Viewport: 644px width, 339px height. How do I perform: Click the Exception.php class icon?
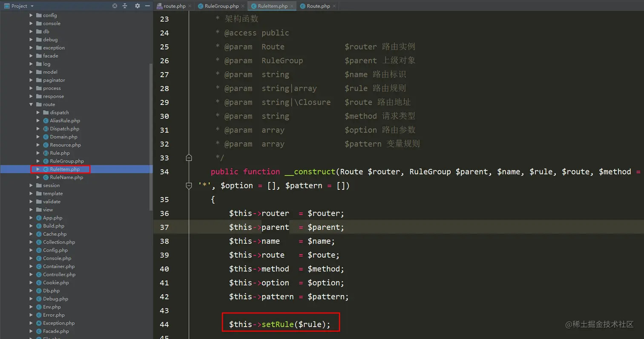[39, 323]
